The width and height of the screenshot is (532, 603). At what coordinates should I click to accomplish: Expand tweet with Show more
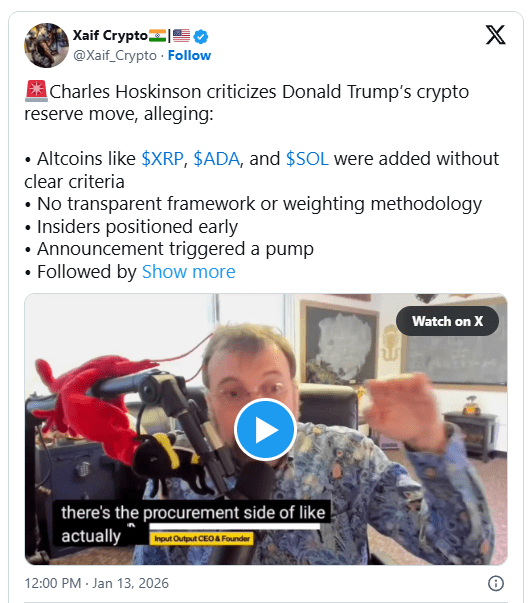coord(188,272)
